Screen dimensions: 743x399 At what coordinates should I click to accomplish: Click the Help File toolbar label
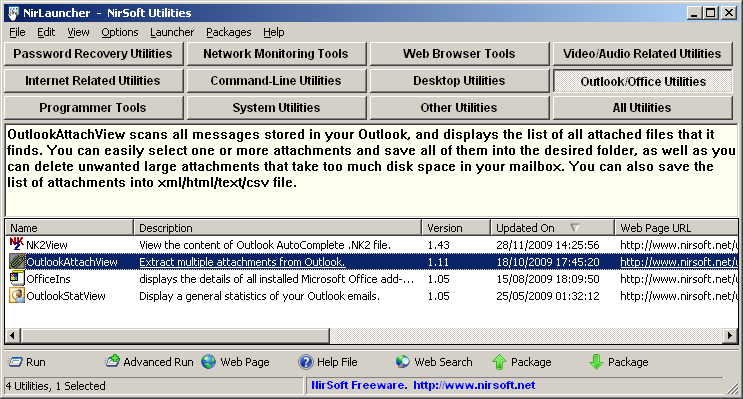[x=337, y=362]
